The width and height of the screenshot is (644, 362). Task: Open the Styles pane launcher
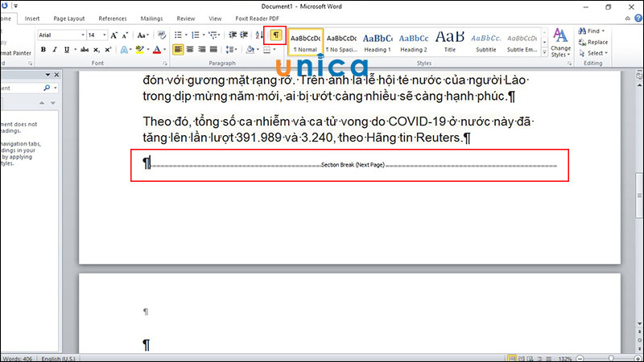coord(569,64)
